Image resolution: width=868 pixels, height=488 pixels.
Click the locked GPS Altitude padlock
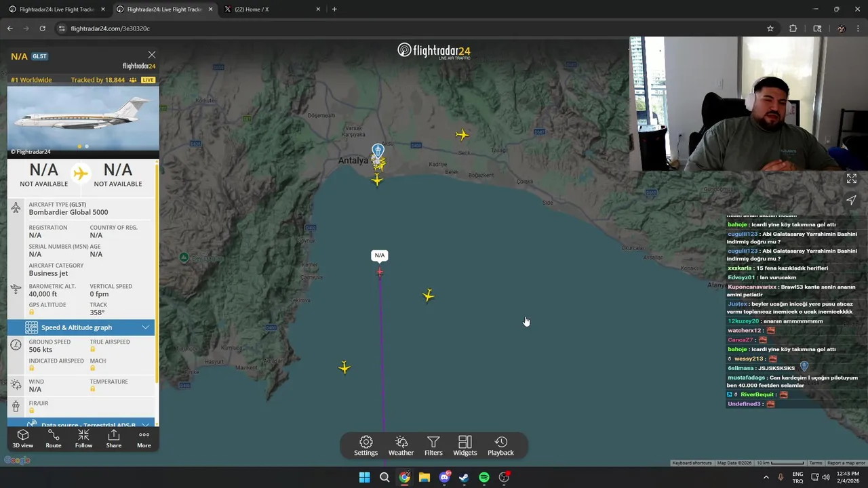click(x=31, y=312)
